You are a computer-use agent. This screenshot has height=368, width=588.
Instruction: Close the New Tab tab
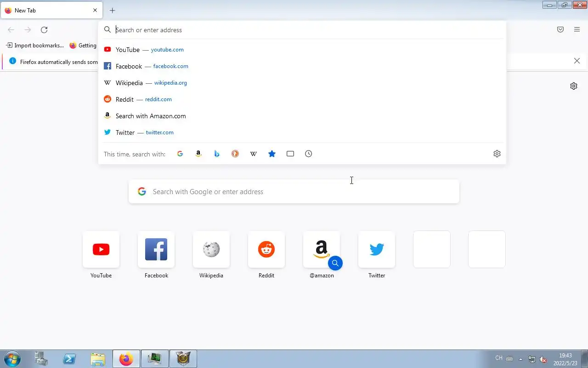[95, 10]
